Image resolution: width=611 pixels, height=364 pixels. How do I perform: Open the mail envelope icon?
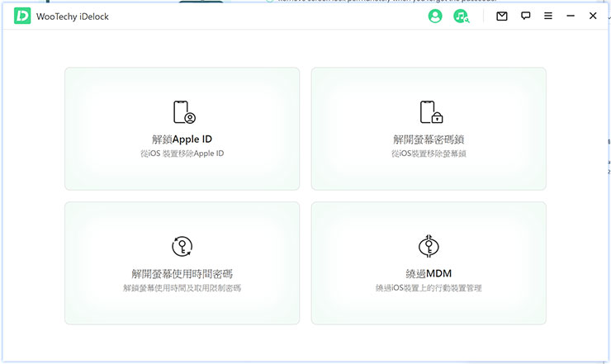coord(502,16)
